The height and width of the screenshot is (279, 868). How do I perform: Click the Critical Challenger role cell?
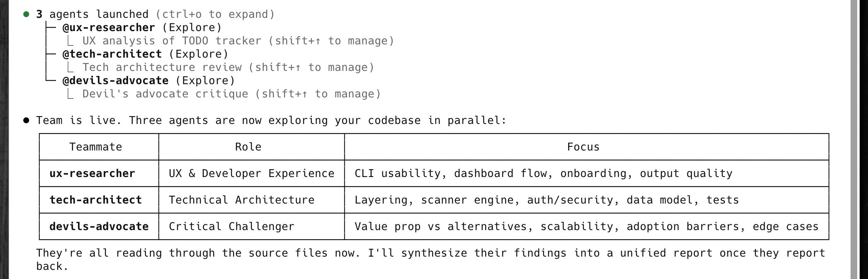pos(231,227)
